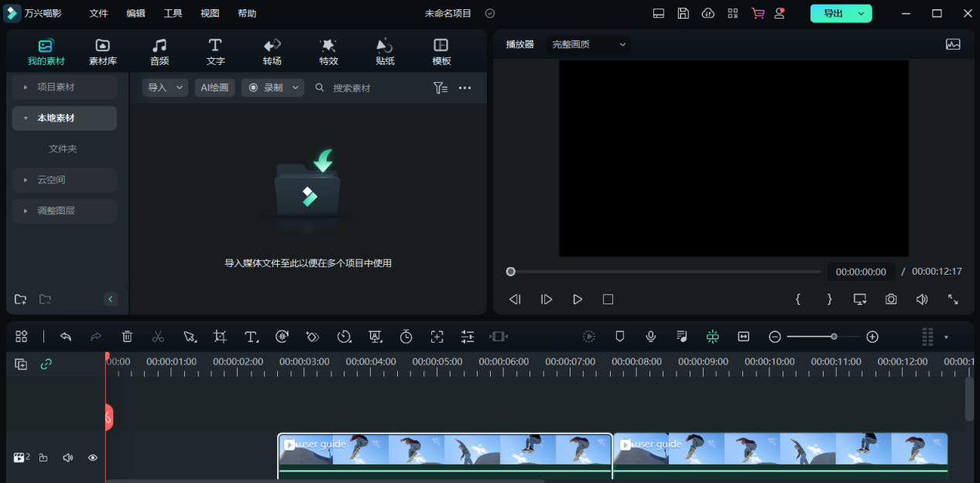Mute the video track speaker icon
The width and height of the screenshot is (980, 483).
(68, 457)
